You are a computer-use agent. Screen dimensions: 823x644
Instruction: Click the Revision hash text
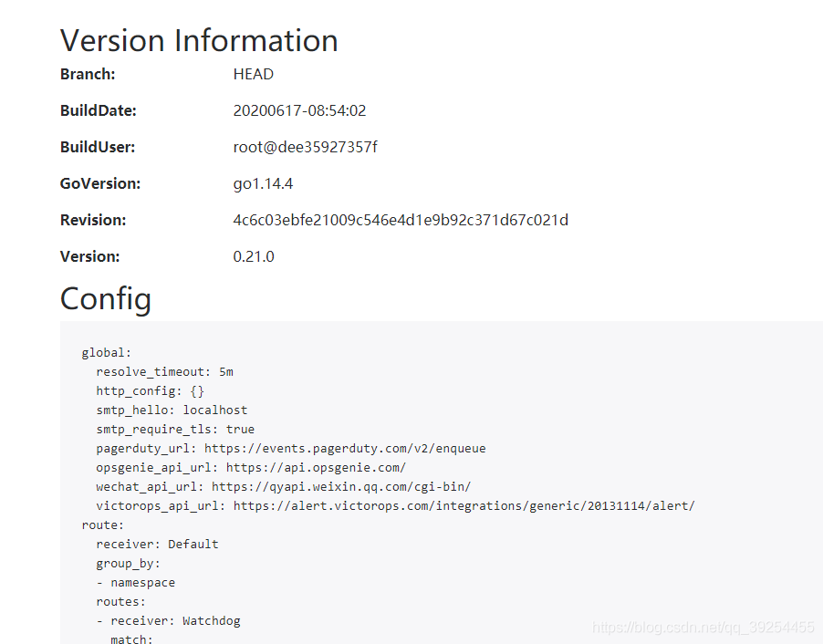coord(401,220)
